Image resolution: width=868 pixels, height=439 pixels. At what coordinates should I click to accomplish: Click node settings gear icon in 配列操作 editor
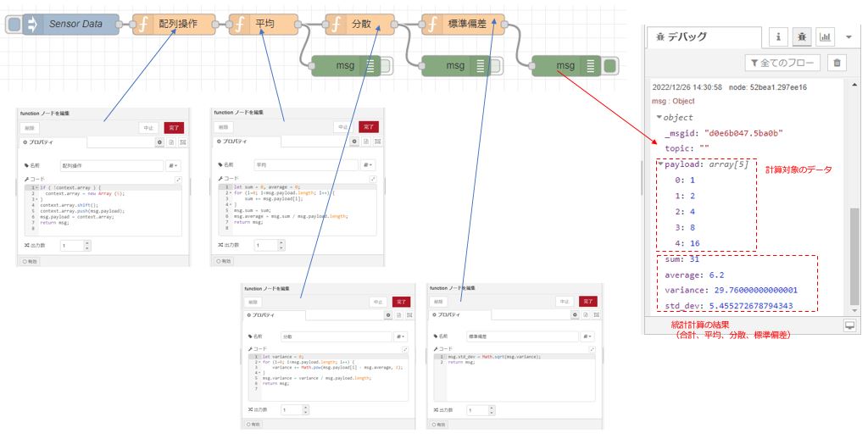(159, 142)
